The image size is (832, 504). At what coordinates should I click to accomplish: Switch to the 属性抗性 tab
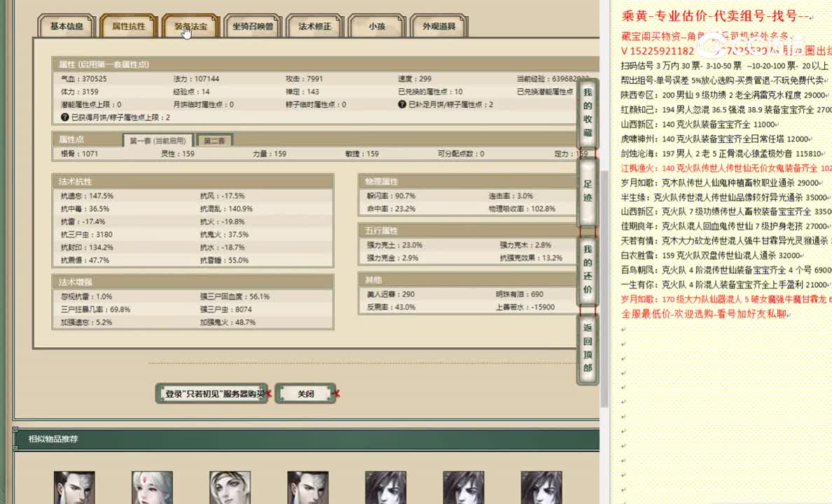pyautogui.click(x=128, y=27)
